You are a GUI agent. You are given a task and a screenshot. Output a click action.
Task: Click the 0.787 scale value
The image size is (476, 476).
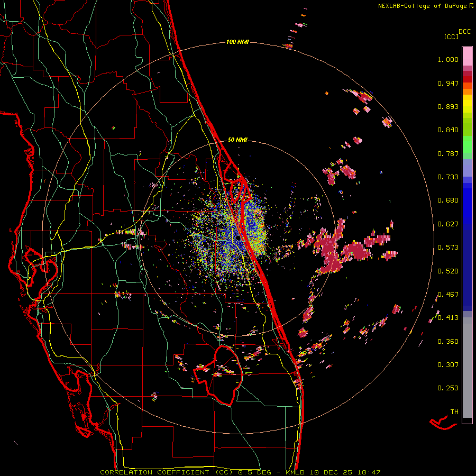[x=448, y=153]
